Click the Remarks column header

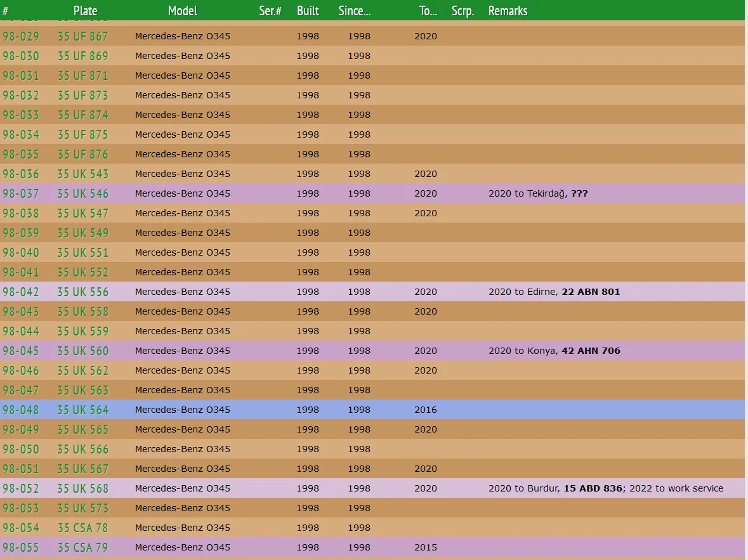coord(508,11)
